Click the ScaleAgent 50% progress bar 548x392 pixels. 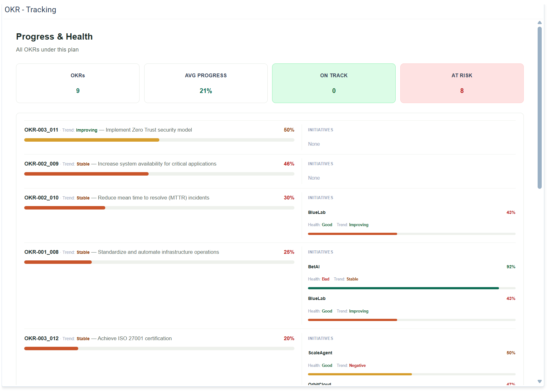coord(412,374)
